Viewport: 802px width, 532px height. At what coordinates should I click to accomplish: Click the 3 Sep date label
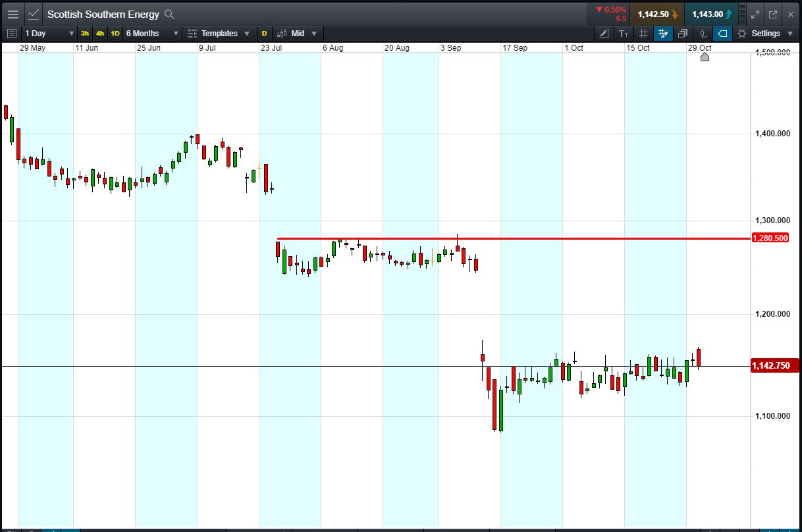coord(451,48)
